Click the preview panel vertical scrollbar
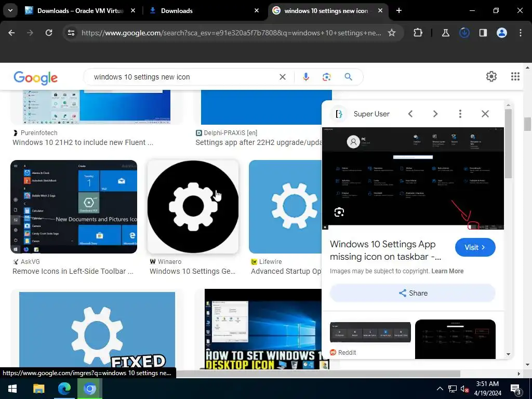Screen dimensions: 532x399 pos(508,143)
